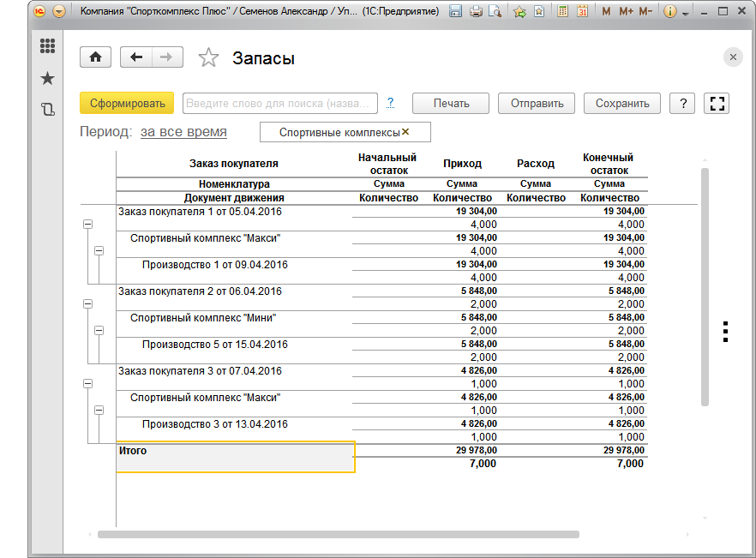The height and width of the screenshot is (558, 756).
Task: Click the Печать button
Action: coord(451,103)
